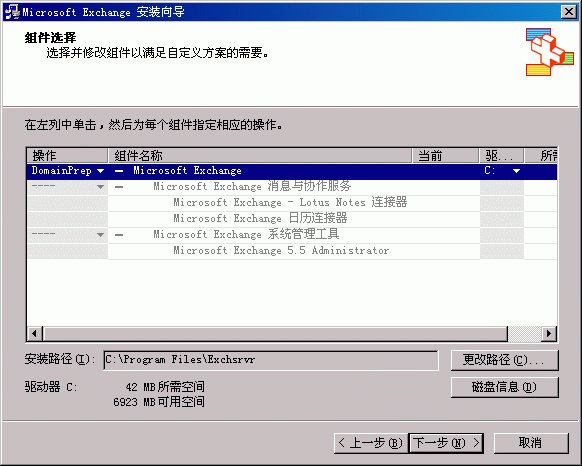Collapse the 消息与协作服务 component node

pos(119,187)
